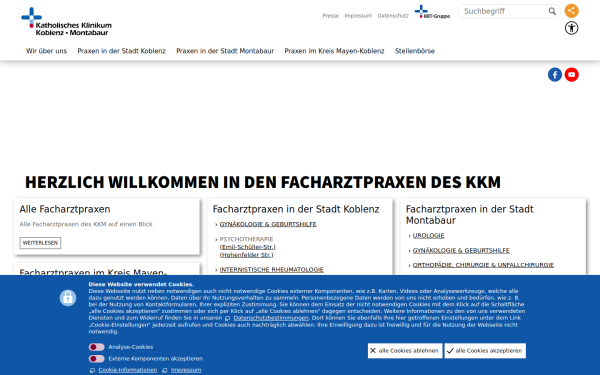
Task: Click the search magnifier icon
Action: click(x=552, y=11)
